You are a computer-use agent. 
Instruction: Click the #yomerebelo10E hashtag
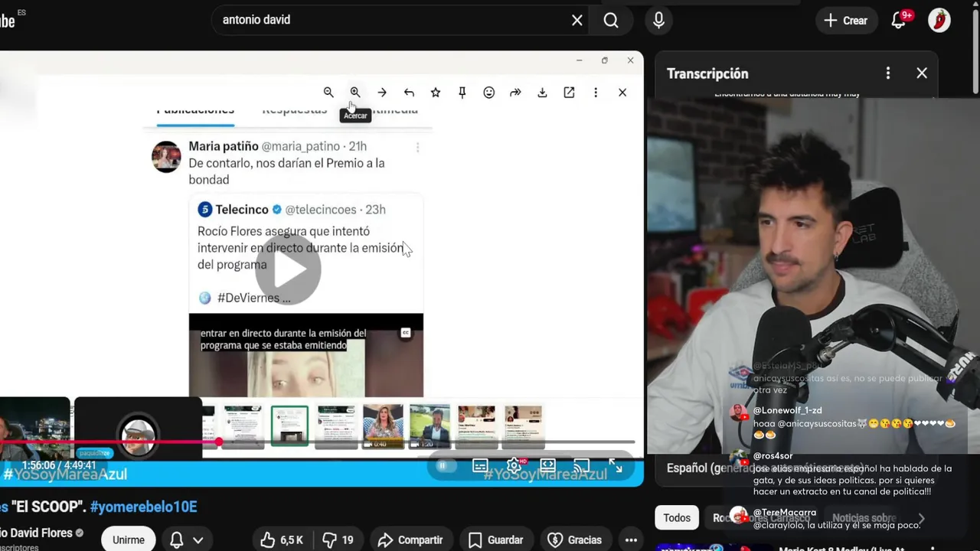pyautogui.click(x=143, y=507)
